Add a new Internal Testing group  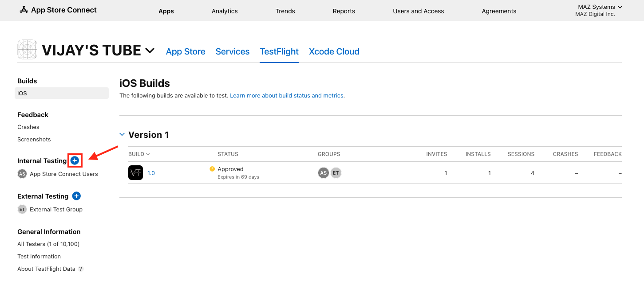tap(75, 160)
